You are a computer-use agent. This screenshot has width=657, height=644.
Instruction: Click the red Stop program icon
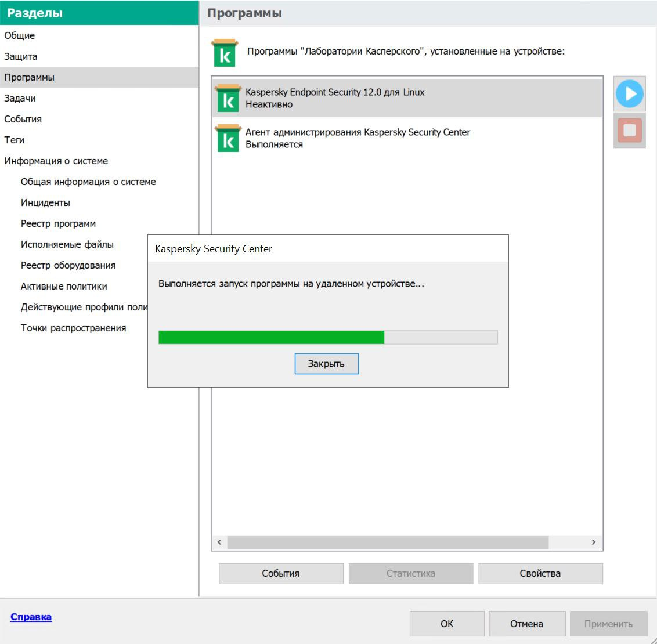click(x=629, y=130)
